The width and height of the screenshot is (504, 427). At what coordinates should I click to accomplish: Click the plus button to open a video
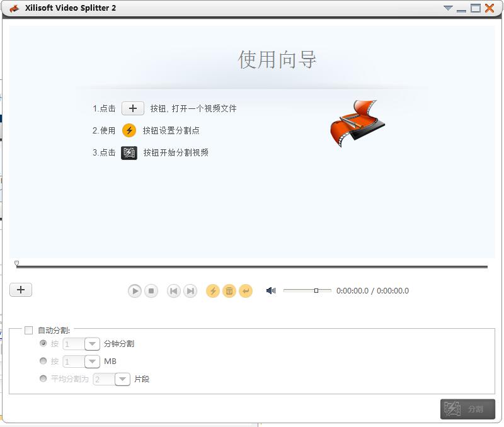tap(20, 289)
